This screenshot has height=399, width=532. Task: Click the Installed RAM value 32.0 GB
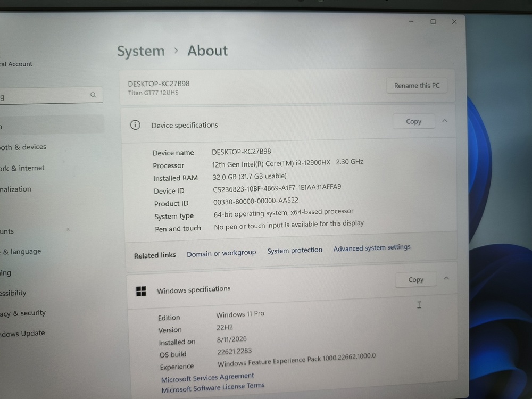pos(250,177)
